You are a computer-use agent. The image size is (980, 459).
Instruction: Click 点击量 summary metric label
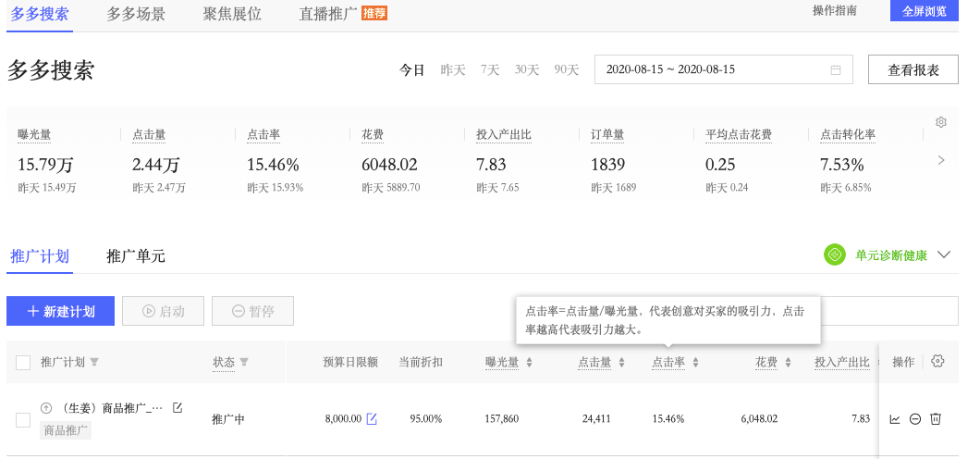149,134
